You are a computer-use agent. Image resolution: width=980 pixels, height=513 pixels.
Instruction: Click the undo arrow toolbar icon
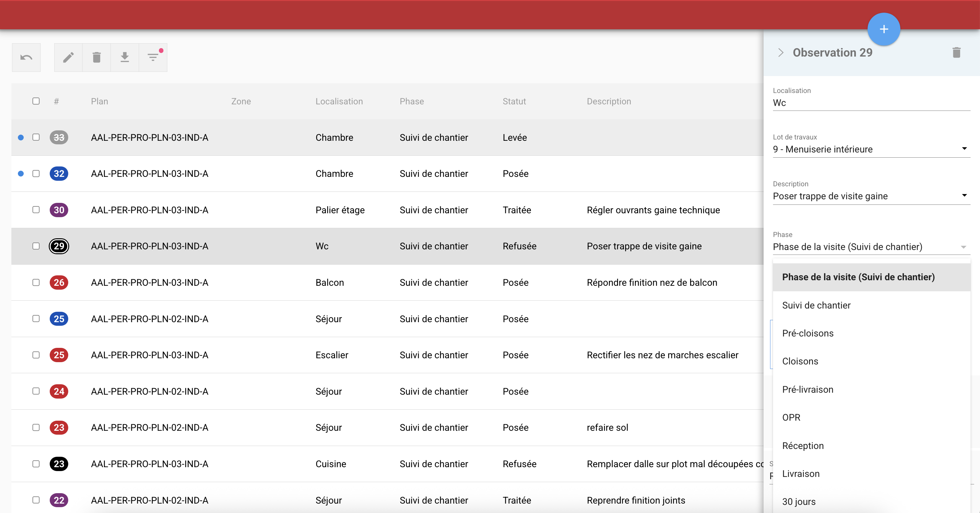26,58
